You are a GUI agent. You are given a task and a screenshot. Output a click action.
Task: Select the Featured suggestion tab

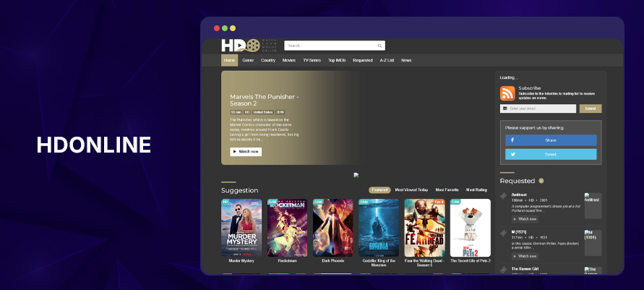pyautogui.click(x=379, y=189)
